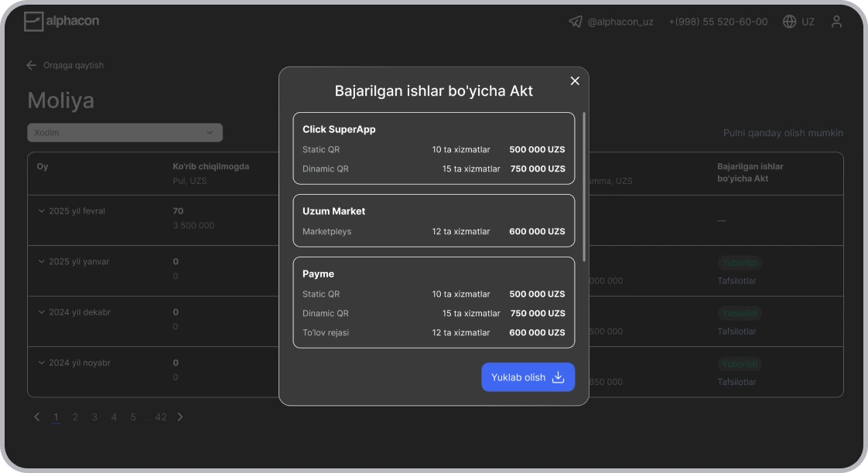Viewport: 868px width, 473px height.
Task: Click the 3 500 000 amount for 2025 yil fevral
Action: coord(193,225)
